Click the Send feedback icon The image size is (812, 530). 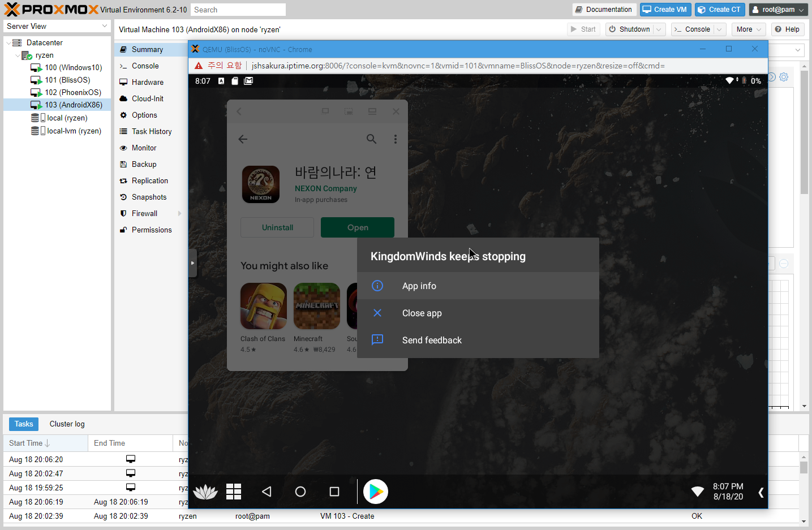coord(377,340)
